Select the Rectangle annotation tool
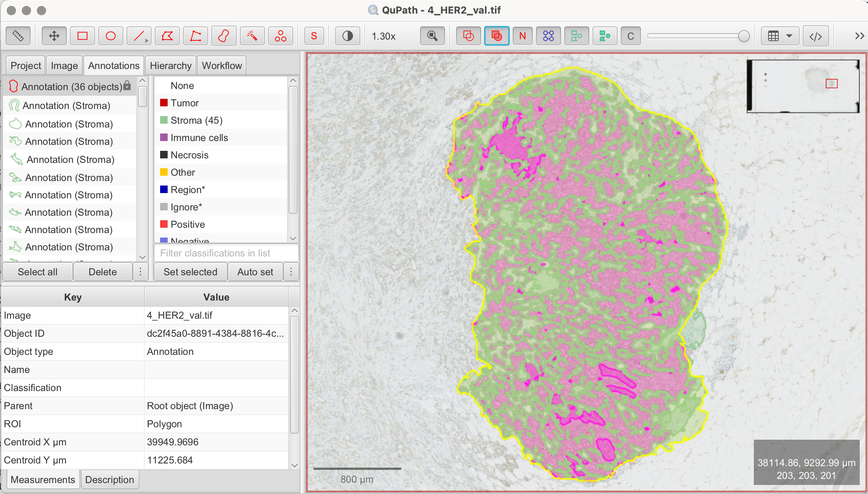 [83, 36]
